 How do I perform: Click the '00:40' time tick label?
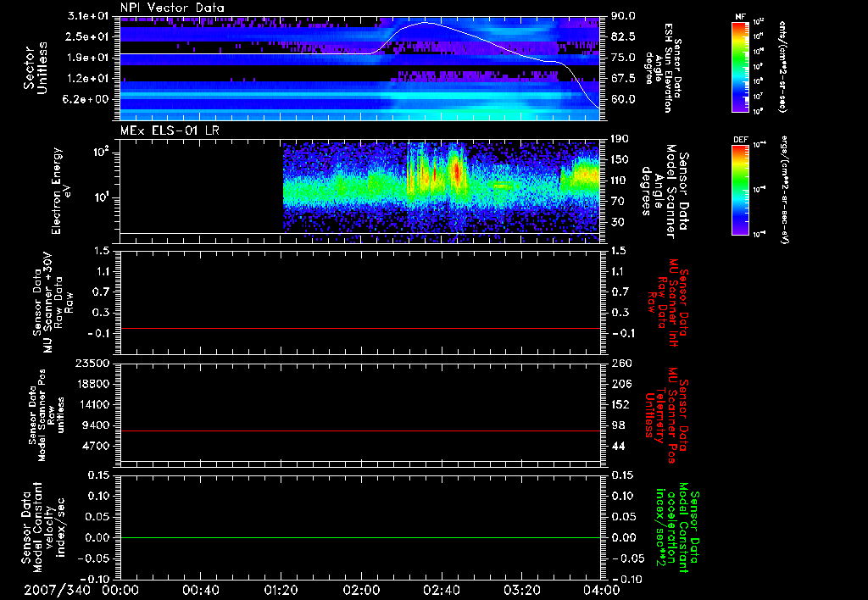coord(200,590)
